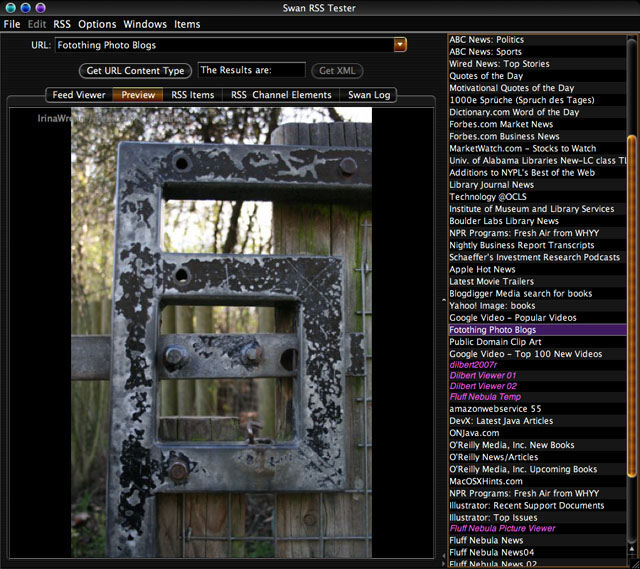640x569 pixels.
Task: Select the Preview tab
Action: tap(138, 95)
